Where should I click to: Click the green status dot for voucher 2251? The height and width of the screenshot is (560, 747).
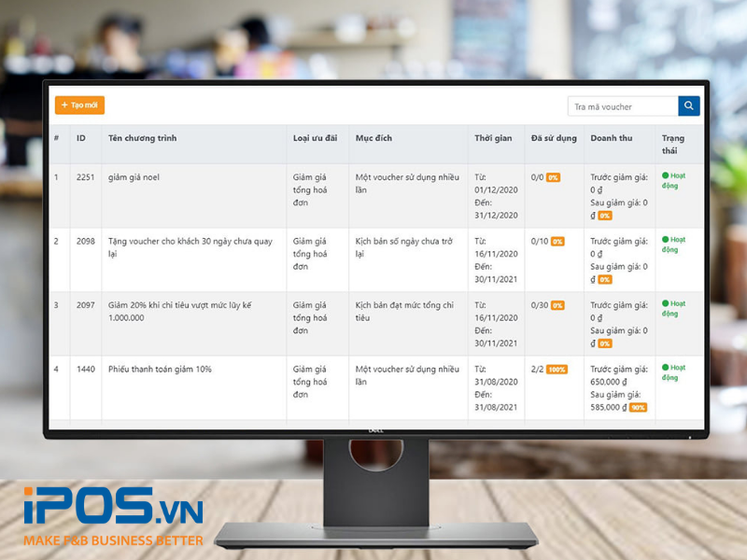tap(666, 175)
